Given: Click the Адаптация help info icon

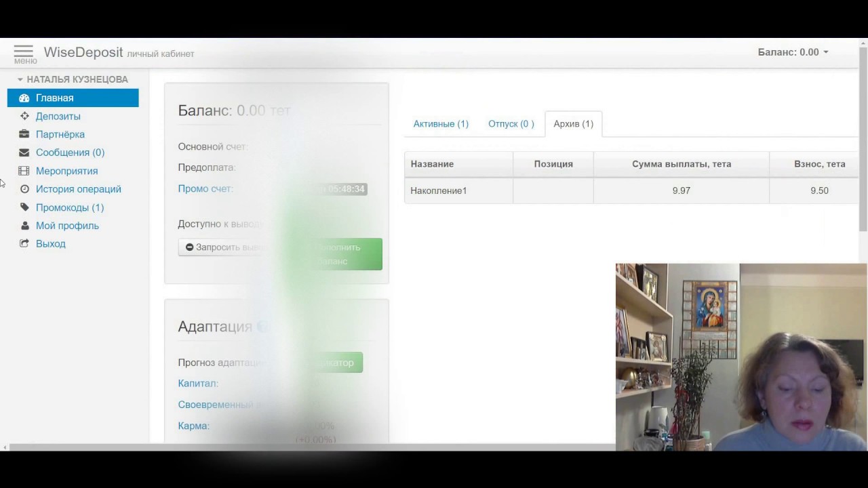Looking at the screenshot, I should pyautogui.click(x=262, y=327).
